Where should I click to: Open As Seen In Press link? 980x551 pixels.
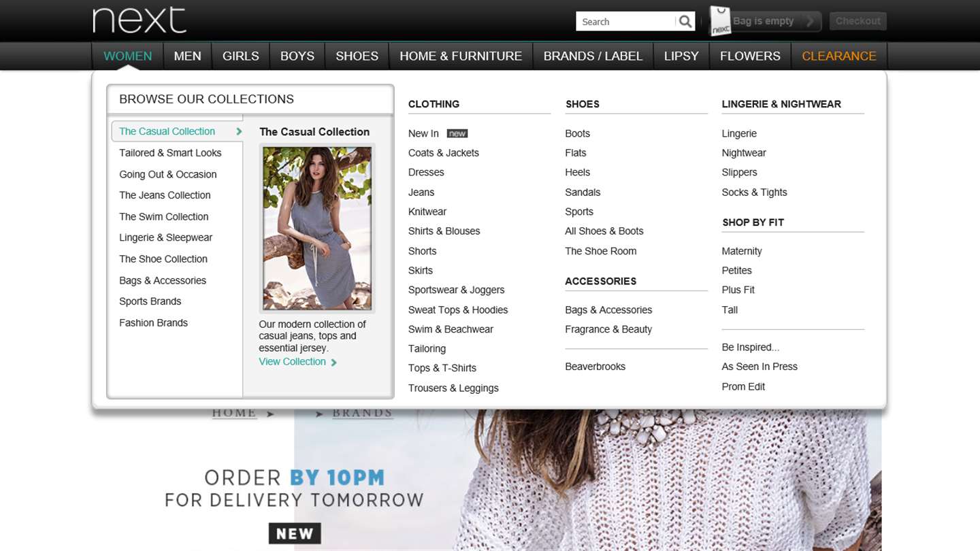pos(759,367)
